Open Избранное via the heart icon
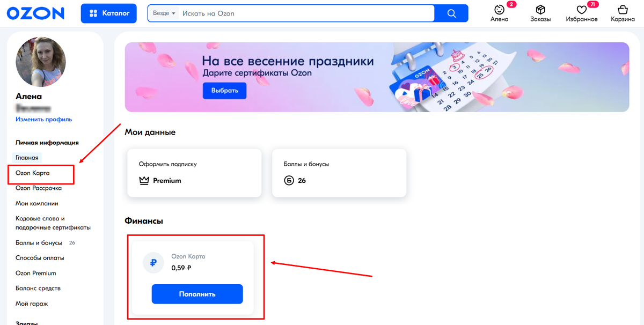 pos(581,10)
